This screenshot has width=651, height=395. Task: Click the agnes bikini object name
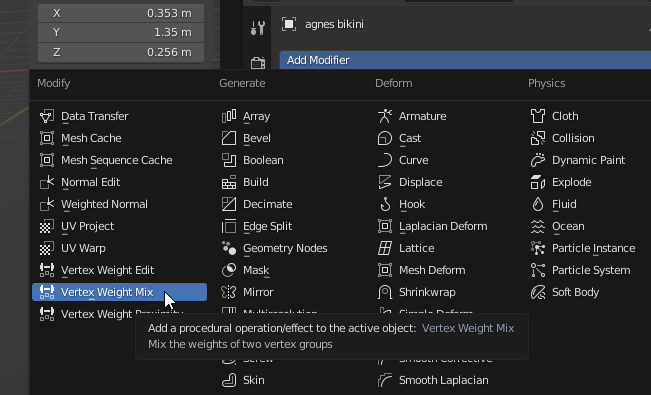334,24
